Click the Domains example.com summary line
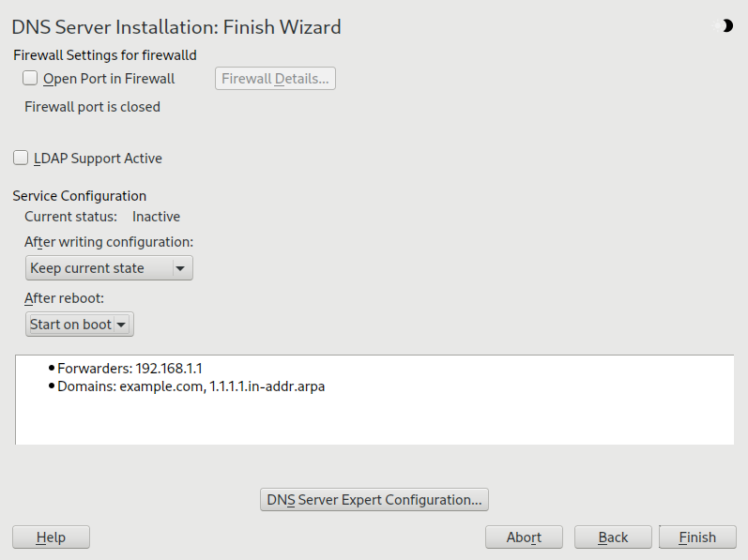This screenshot has width=748, height=560. (191, 386)
